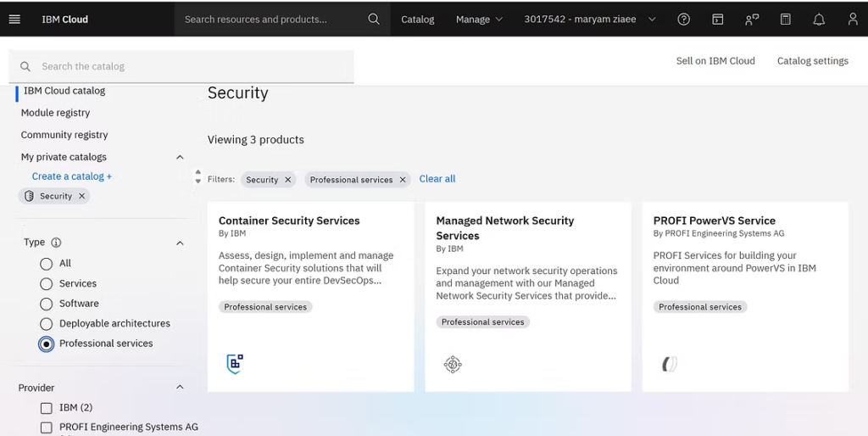The width and height of the screenshot is (868, 436).
Task: Click the search magnifier icon in header
Action: [x=374, y=20]
